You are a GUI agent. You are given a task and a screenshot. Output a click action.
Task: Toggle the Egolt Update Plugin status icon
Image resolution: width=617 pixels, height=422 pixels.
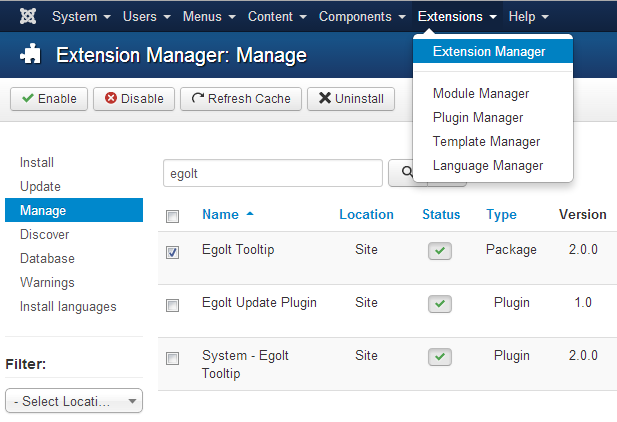[x=440, y=304]
